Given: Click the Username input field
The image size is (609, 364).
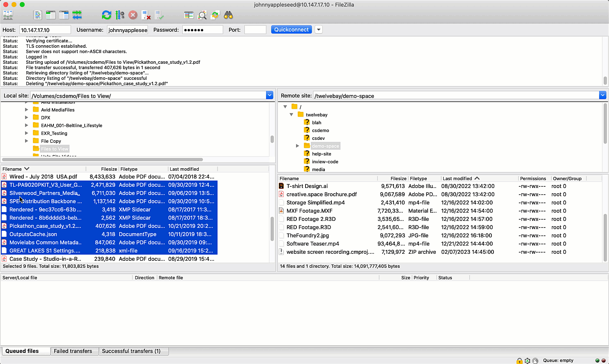Looking at the screenshot, I should click(x=127, y=30).
